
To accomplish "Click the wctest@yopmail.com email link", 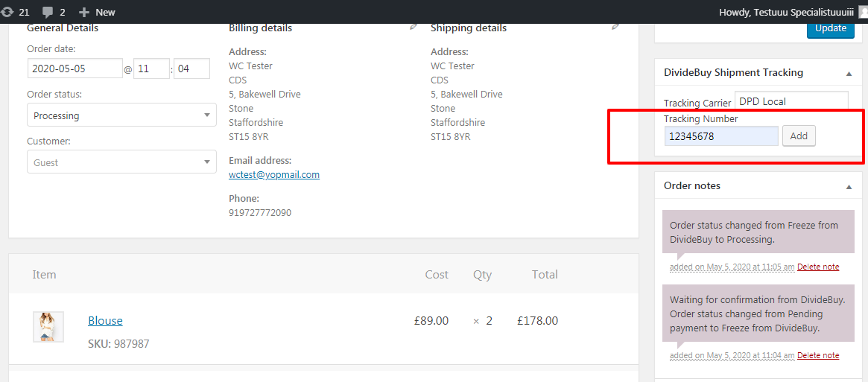I will coord(274,175).
